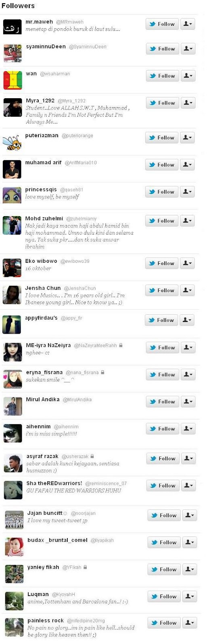This screenshot has width=211, height=644.
Task: Open the sunglasses avatar of aihennim
Action: click(x=13, y=433)
